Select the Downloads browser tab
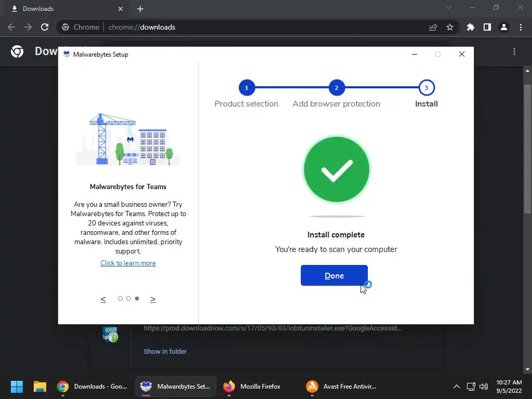 pos(65,9)
